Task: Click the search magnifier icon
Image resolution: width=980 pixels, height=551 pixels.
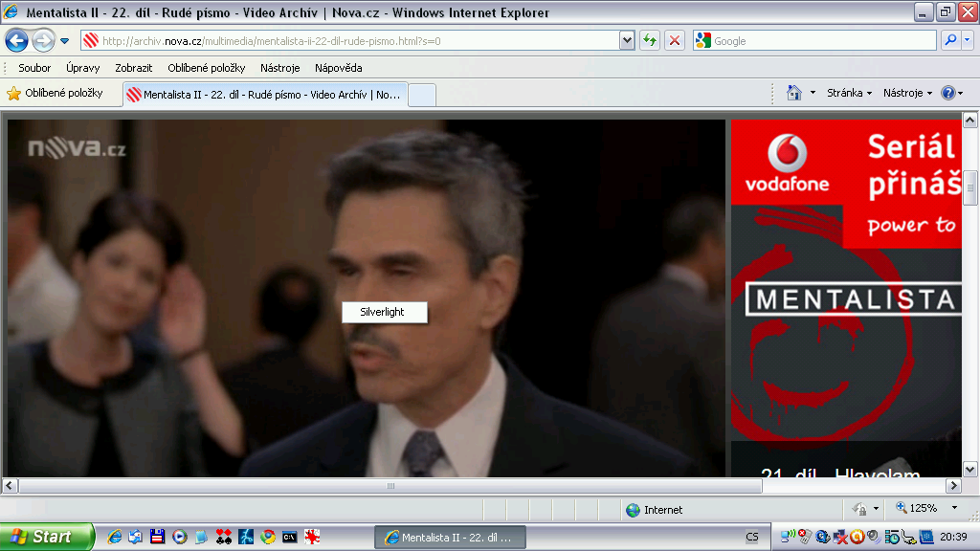Action: (950, 41)
